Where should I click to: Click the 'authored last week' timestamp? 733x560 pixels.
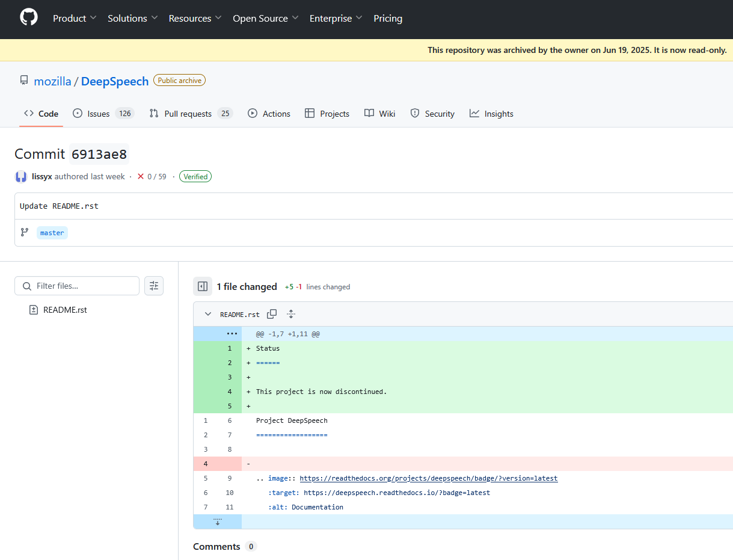point(90,177)
